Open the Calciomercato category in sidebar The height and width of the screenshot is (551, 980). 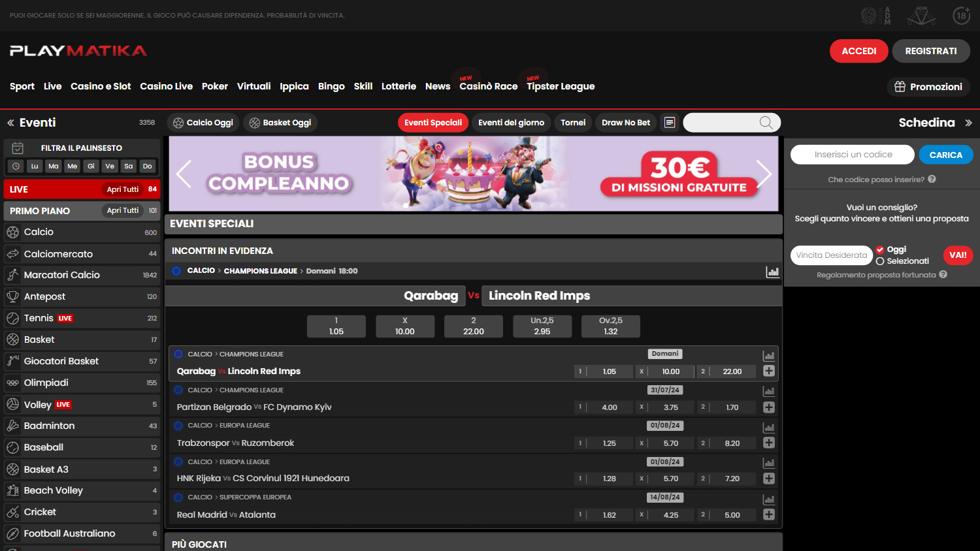click(82, 254)
